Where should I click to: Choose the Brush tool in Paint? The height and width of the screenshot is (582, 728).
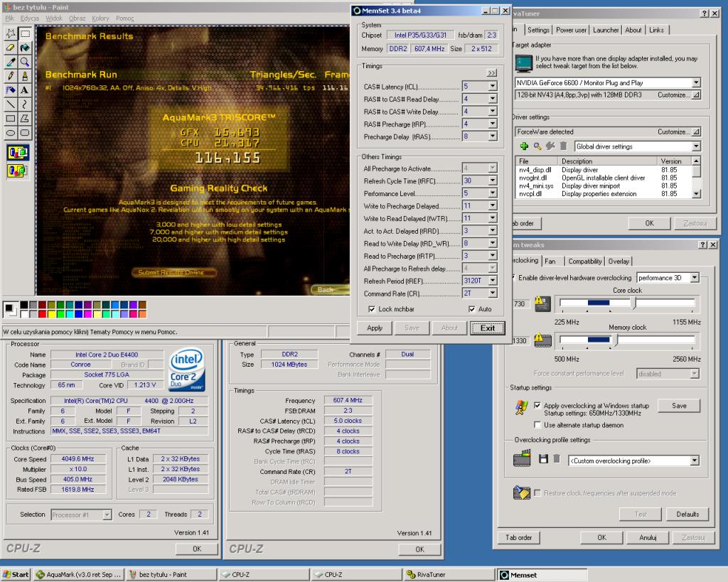click(x=25, y=76)
